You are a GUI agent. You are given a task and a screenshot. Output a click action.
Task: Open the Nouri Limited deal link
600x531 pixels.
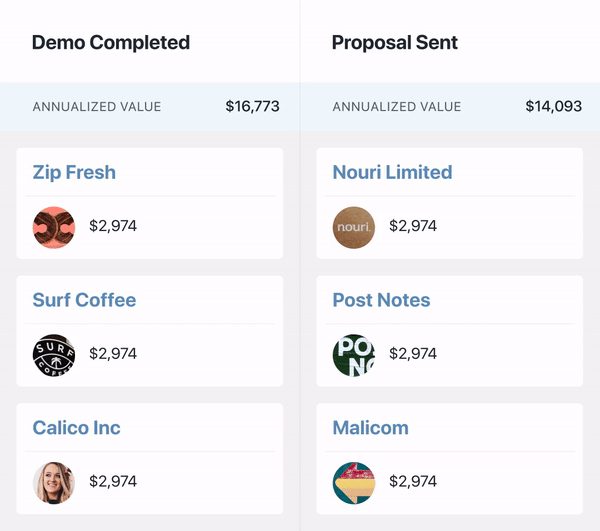pyautogui.click(x=392, y=172)
